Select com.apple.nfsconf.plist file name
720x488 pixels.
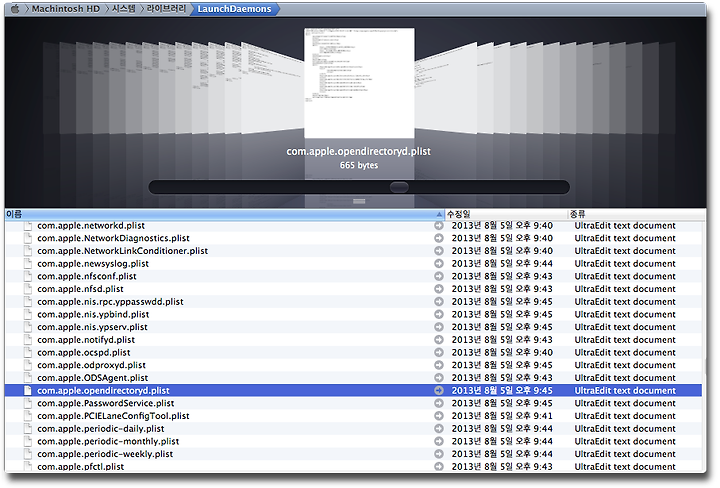(x=87, y=276)
